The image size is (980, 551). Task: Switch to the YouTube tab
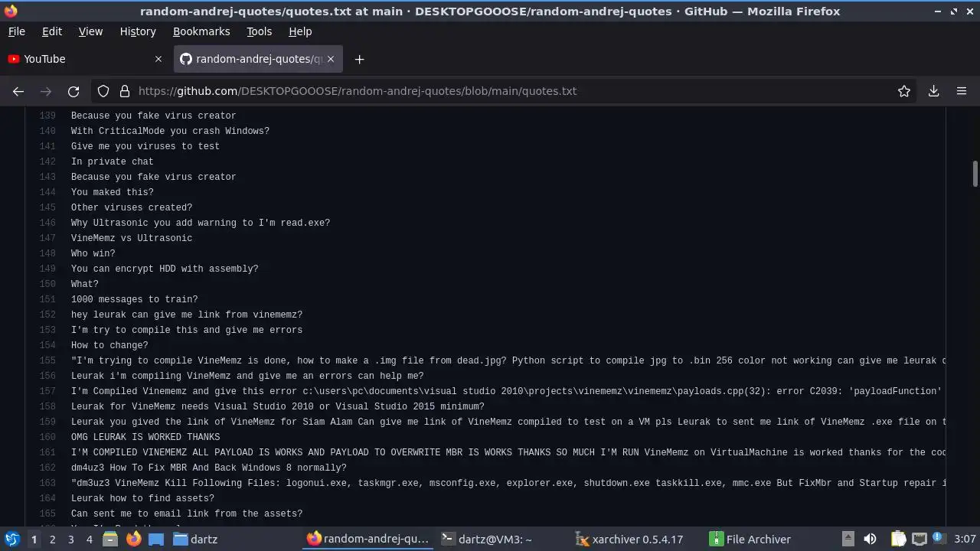point(86,59)
